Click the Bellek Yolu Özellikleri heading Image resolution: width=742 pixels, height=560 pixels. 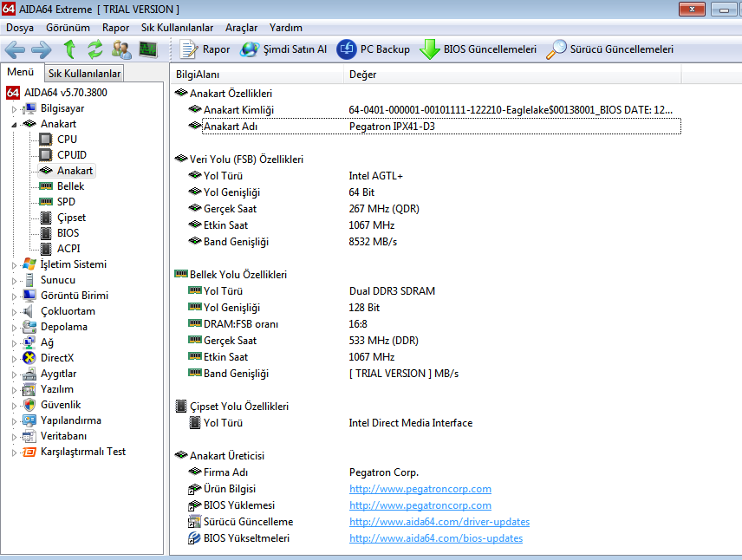pos(238,275)
